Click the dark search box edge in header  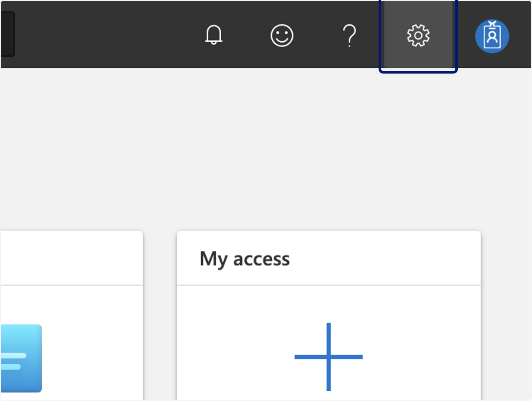(8, 34)
